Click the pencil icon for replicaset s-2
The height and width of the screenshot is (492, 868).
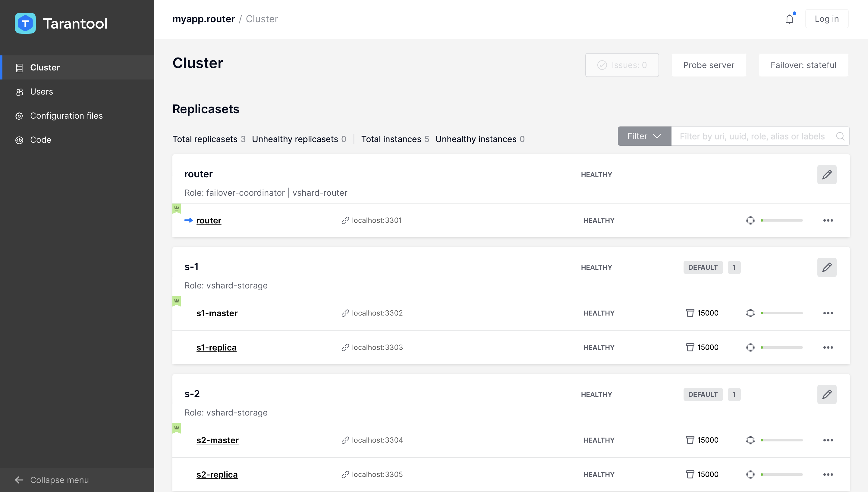pos(826,394)
